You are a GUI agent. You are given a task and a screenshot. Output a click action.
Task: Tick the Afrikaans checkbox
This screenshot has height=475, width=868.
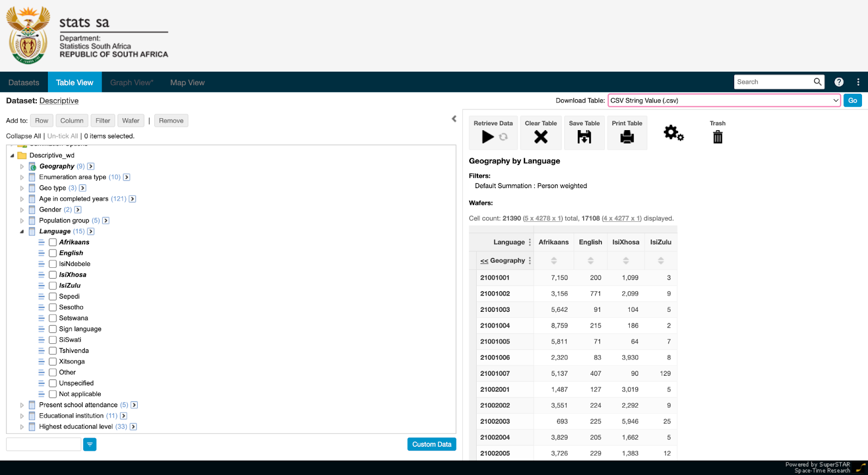point(53,242)
